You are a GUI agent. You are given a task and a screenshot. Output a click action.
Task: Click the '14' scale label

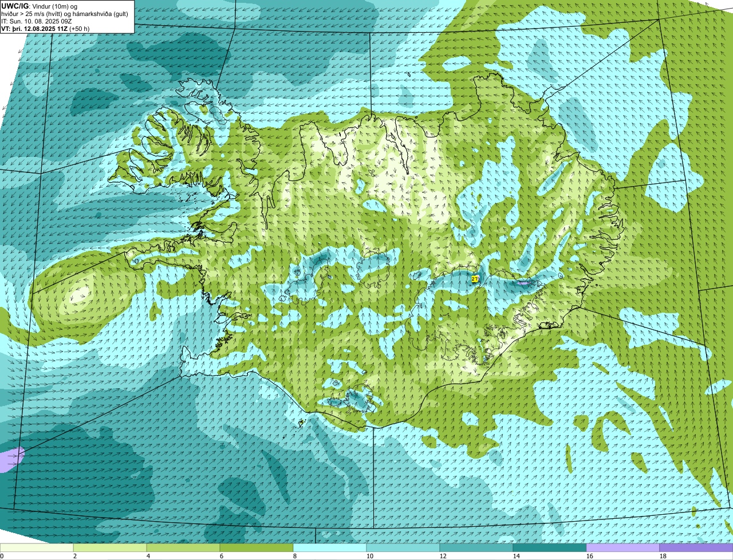[x=517, y=556]
